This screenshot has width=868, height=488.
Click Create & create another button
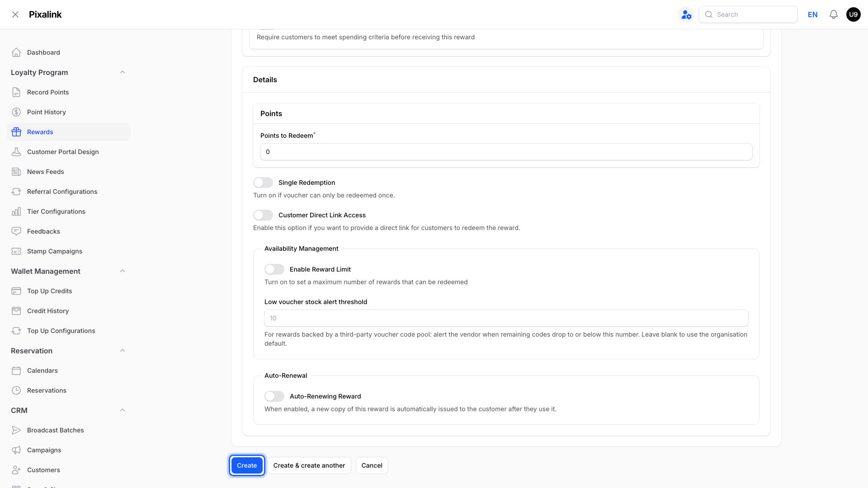tap(309, 465)
